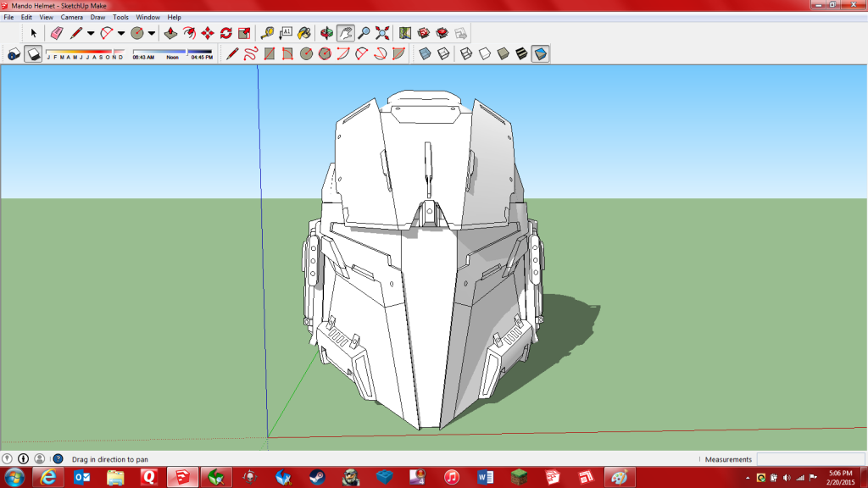Open the 3D Warehouse icon
The image size is (868, 488).
(x=424, y=33)
